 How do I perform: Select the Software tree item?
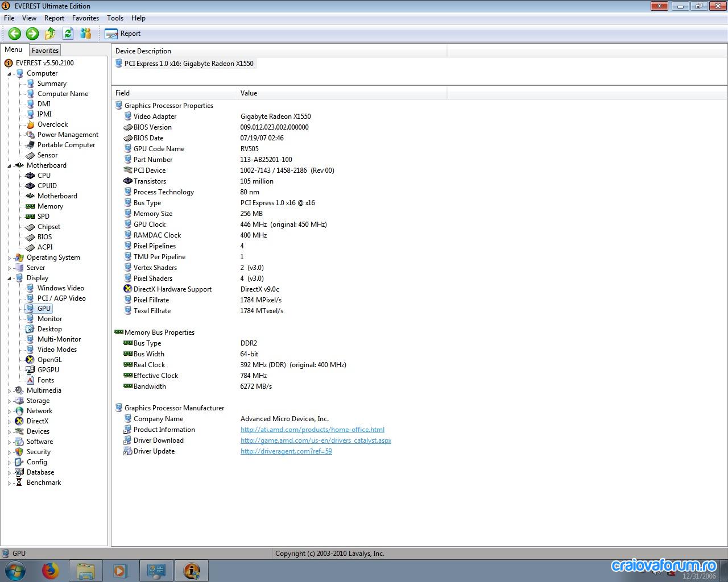click(40, 442)
